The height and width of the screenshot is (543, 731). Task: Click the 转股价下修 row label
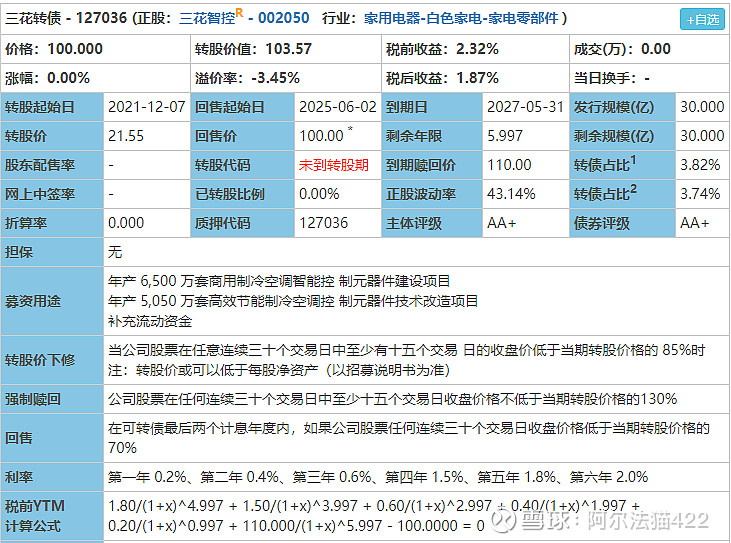52,360
